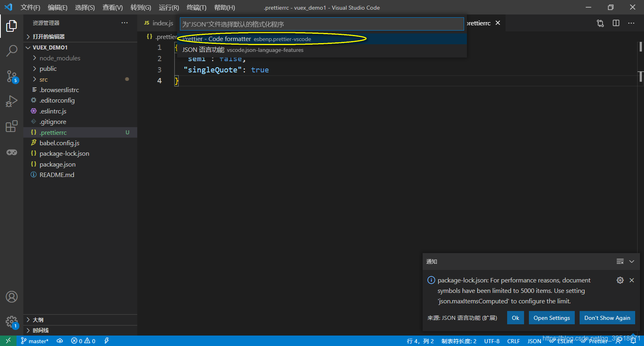Click Ok on the notification
Viewport: 644px width, 346px height.
(515, 318)
